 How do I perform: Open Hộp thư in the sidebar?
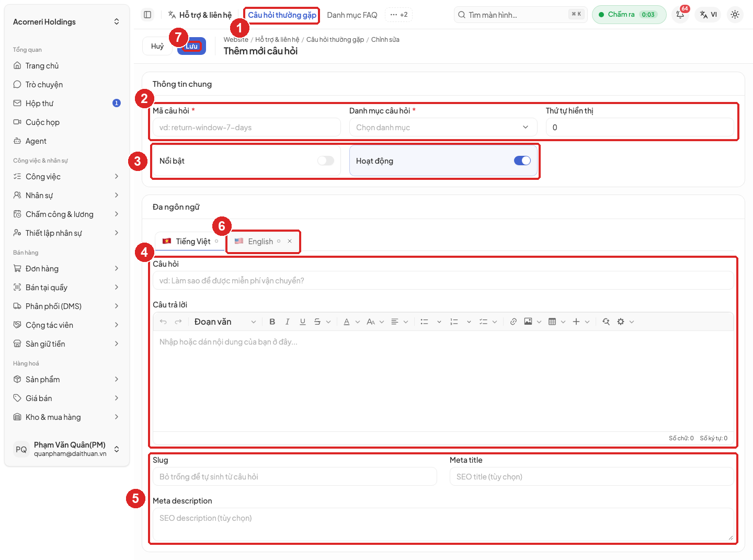(67, 104)
